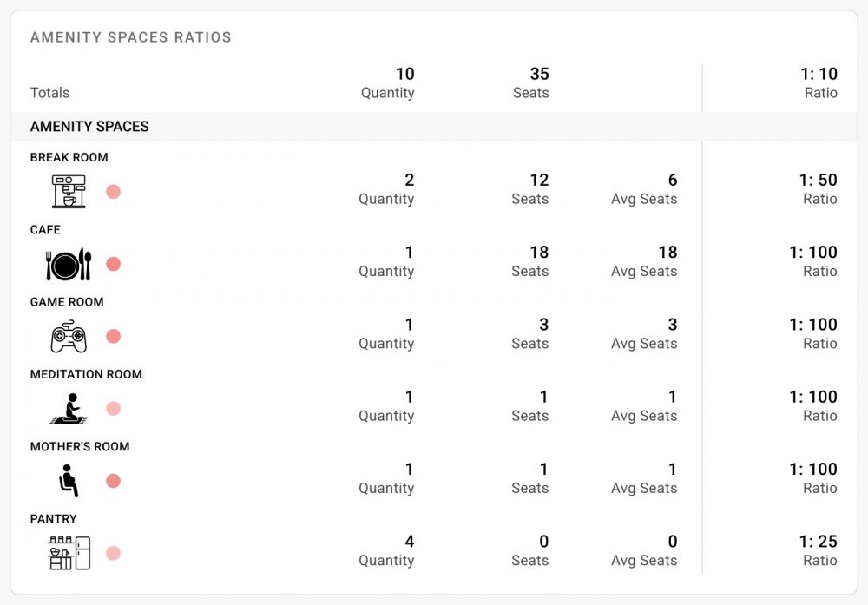
Task: Select the Game Room controller icon
Action: (x=69, y=336)
